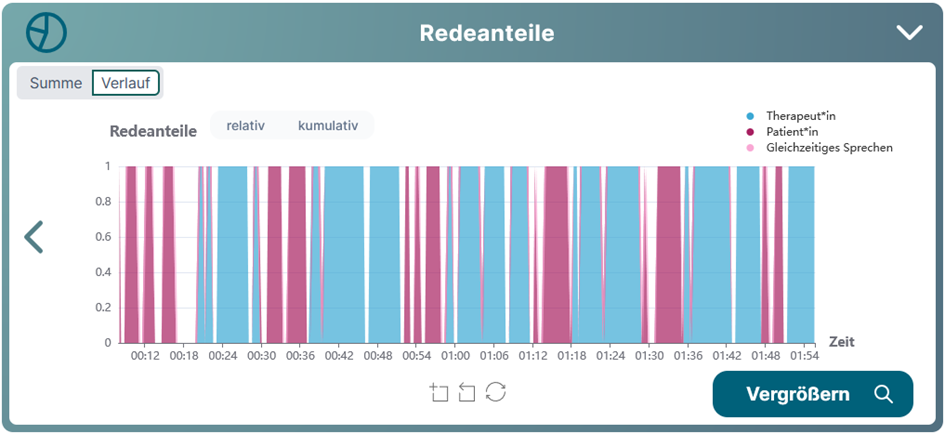This screenshot has width=945, height=434.
Task: Toggle Therapeut*in series in legend
Action: coord(800,116)
